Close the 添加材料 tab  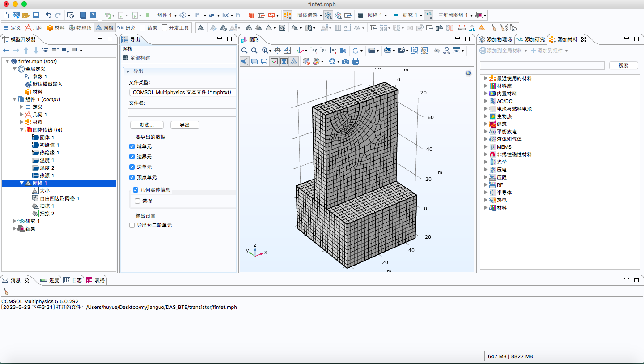pyautogui.click(x=583, y=39)
